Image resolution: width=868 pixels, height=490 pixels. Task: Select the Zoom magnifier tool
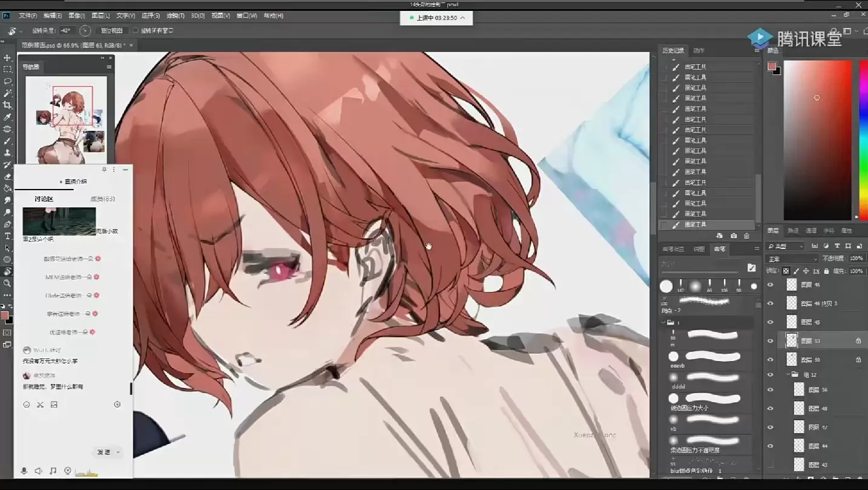pos(7,283)
